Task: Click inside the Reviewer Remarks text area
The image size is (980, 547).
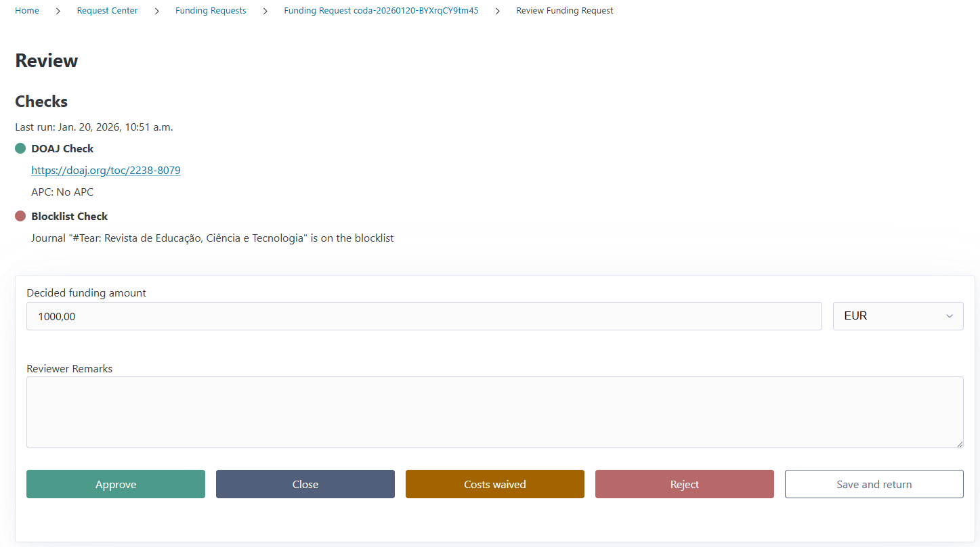Action: point(494,412)
